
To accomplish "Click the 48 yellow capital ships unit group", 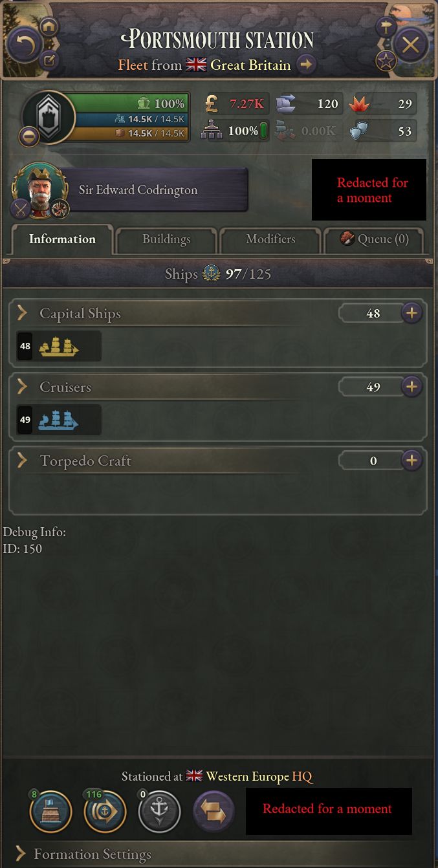I will [59, 347].
